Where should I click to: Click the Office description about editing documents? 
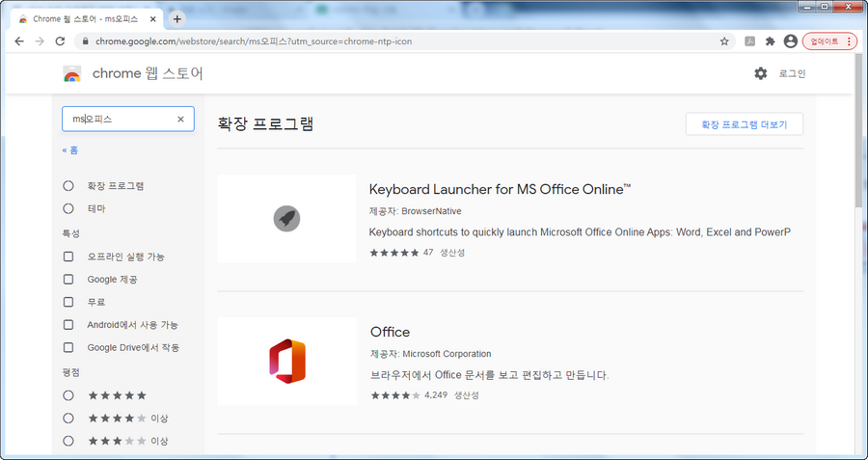pyautogui.click(x=489, y=375)
